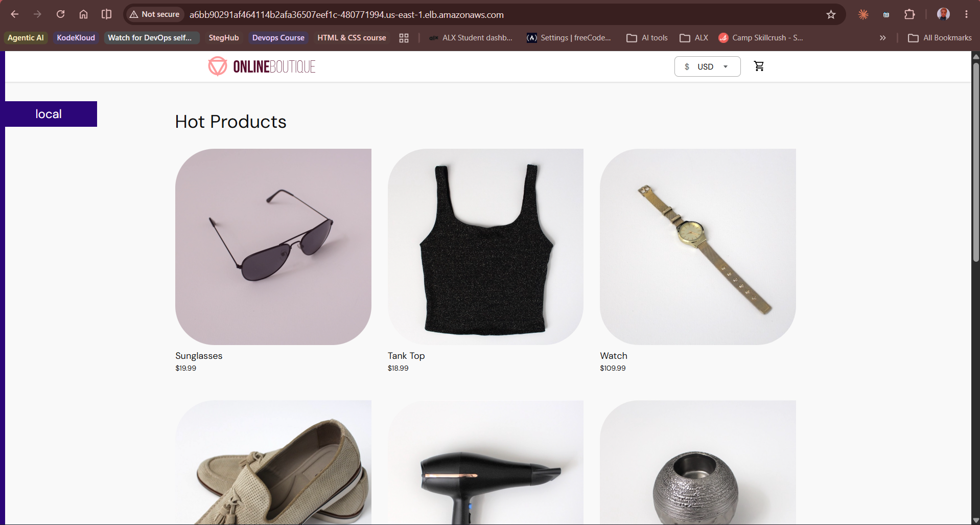Show hidden bookmarks with the chevron

coord(882,38)
